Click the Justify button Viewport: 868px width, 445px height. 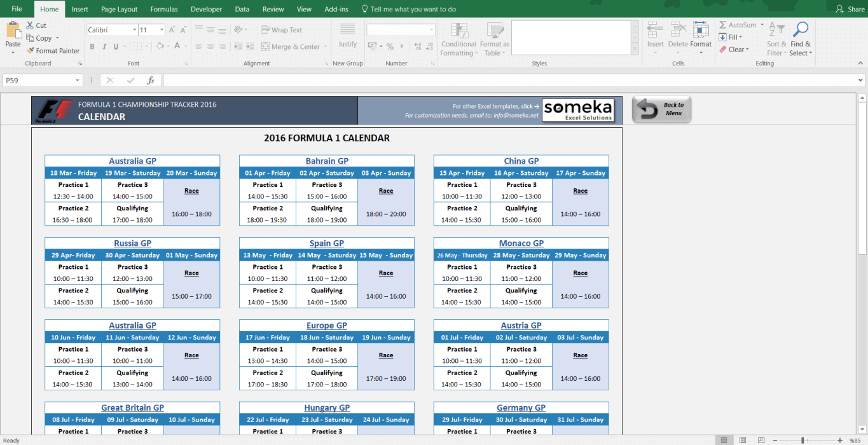347,36
